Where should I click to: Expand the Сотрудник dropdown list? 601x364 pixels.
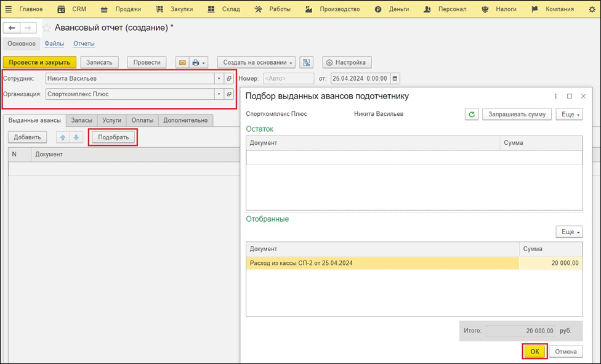point(218,78)
